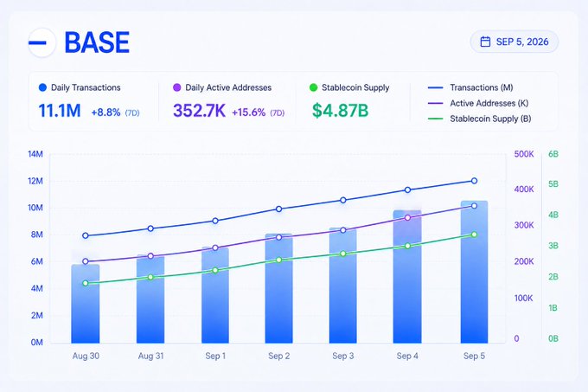The width and height of the screenshot is (588, 392).
Task: Toggle Stablecoin Supply (B) legend entry
Action: click(480, 119)
